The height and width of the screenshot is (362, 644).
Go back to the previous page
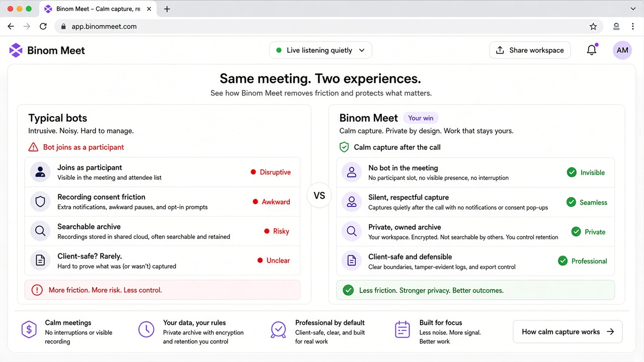[x=11, y=27]
